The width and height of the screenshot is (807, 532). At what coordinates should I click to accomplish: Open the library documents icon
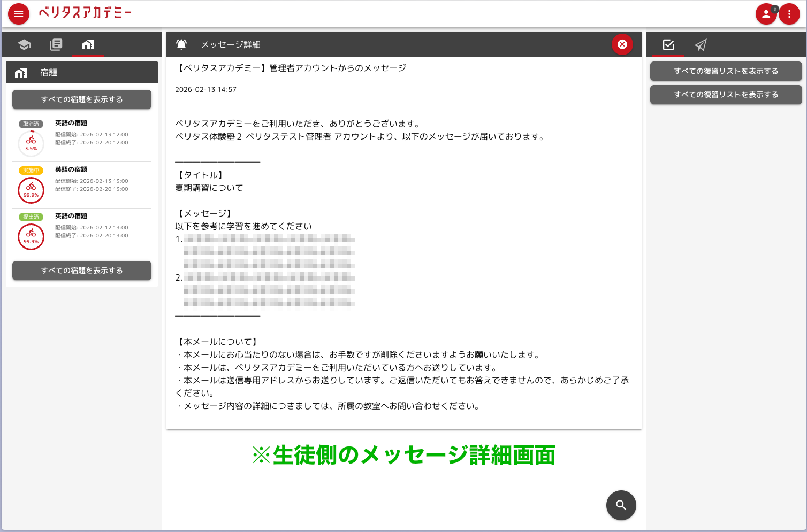pos(56,44)
